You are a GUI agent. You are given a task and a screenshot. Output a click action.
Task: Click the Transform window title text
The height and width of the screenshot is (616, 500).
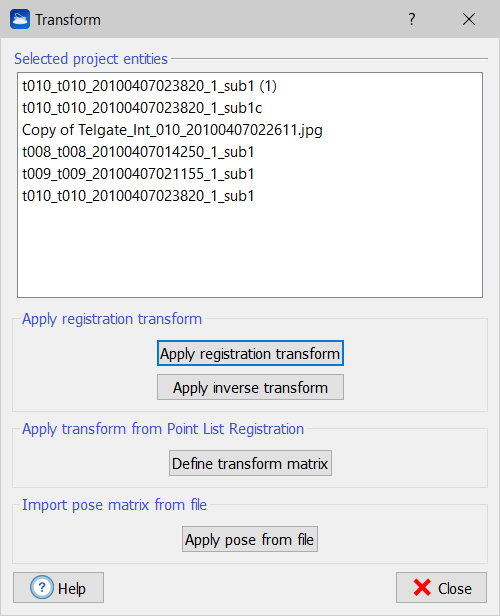click(68, 20)
